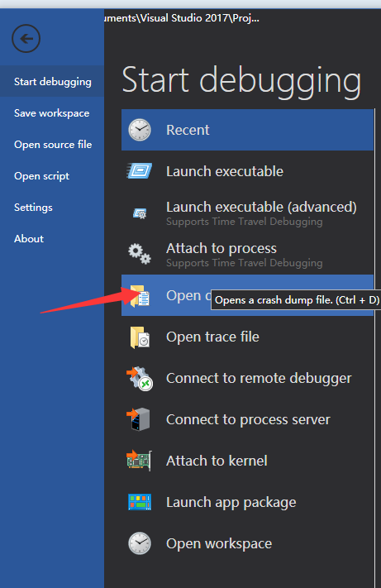Click the Connect to process server icon
The width and height of the screenshot is (381, 588).
pyautogui.click(x=138, y=419)
